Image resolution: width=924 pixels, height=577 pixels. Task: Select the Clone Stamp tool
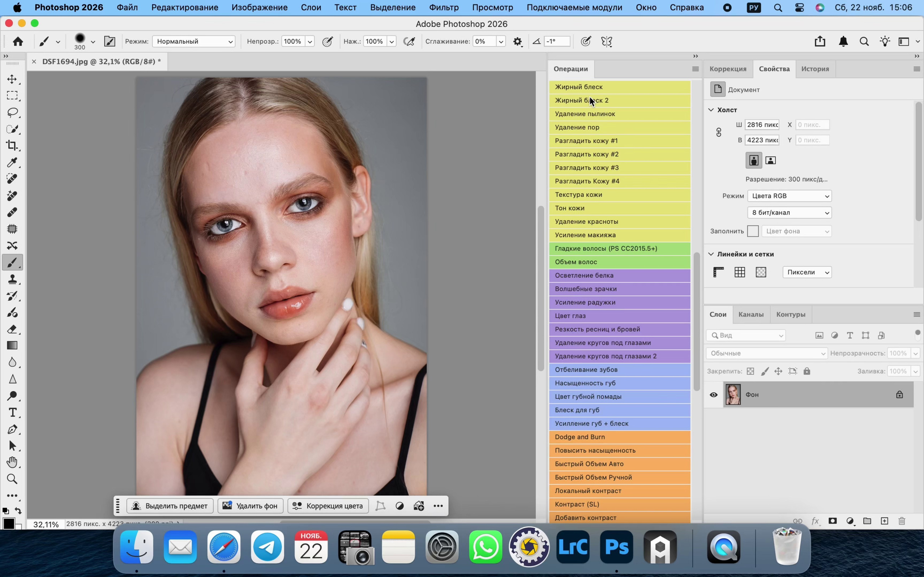tap(12, 279)
